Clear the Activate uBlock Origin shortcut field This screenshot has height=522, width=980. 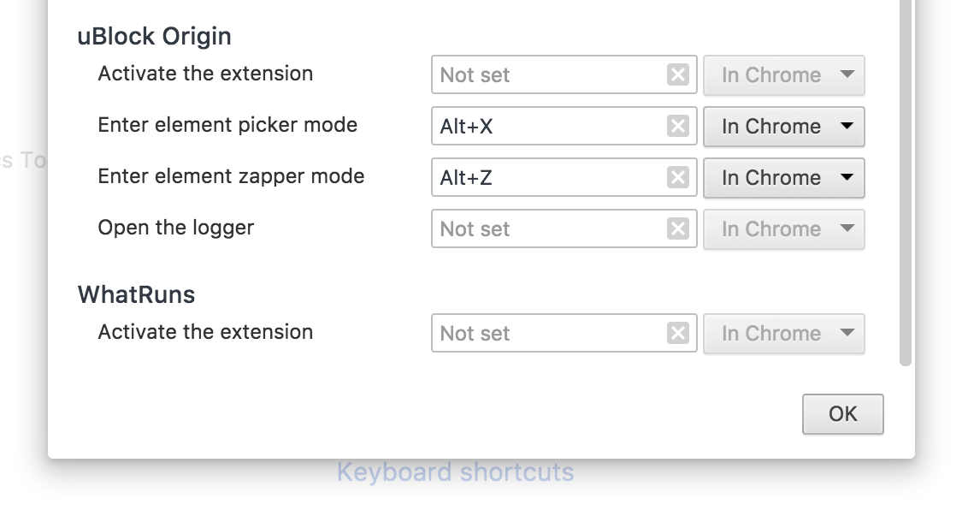point(678,74)
